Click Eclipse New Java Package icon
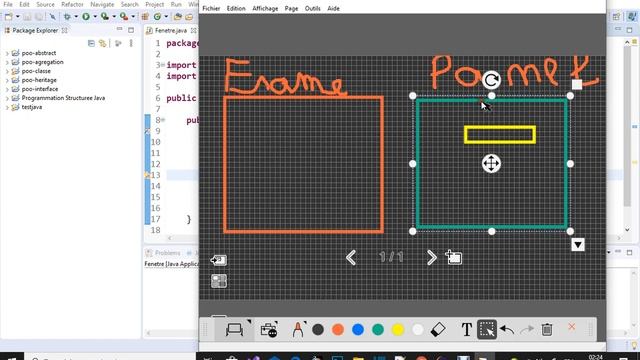640x360 pixels. pos(145,16)
